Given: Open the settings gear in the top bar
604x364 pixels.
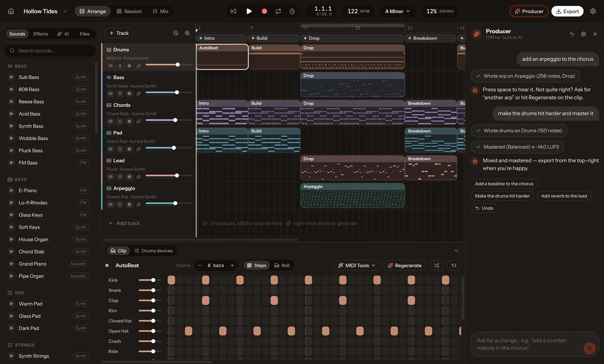Looking at the screenshot, I should coord(593,11).
